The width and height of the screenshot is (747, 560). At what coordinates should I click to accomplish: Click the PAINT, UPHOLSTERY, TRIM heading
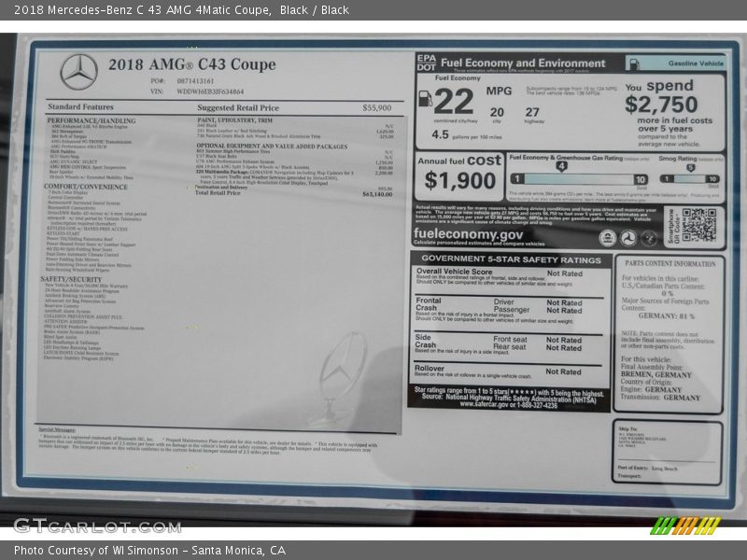click(x=235, y=120)
